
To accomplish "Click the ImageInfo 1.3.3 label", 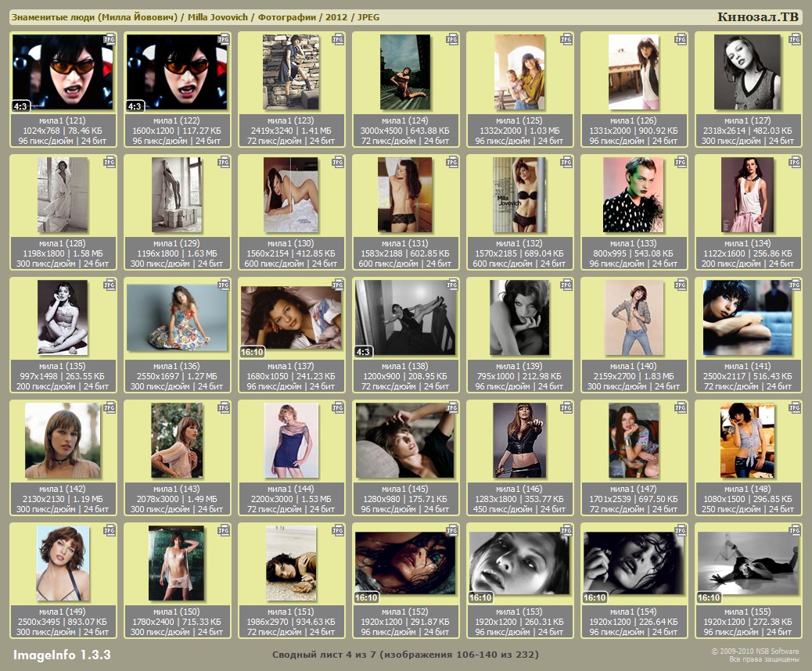I will 62,654.
